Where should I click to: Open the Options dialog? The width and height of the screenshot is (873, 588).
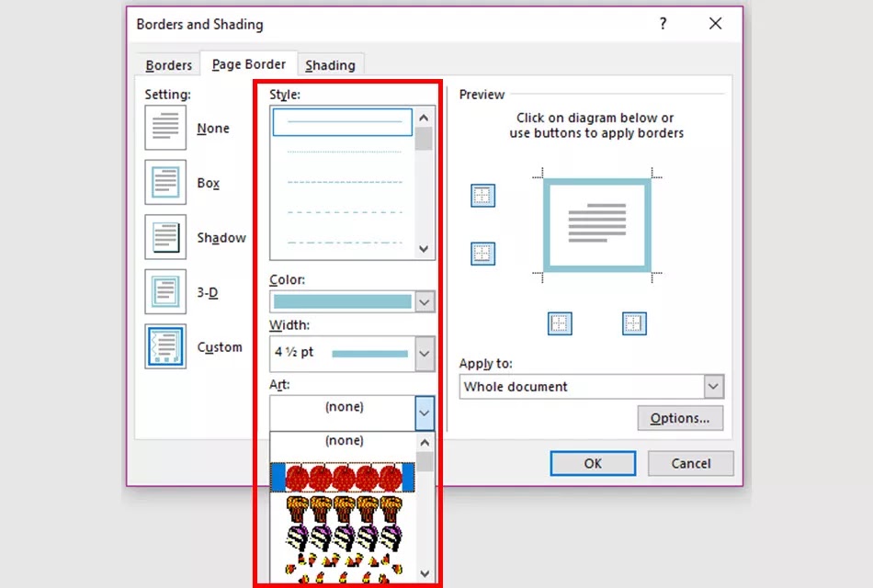tap(680, 418)
